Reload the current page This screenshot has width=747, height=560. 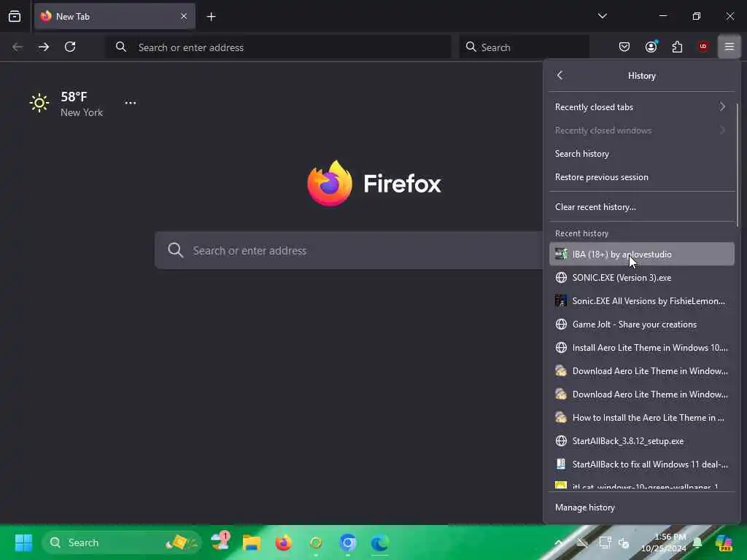click(70, 47)
